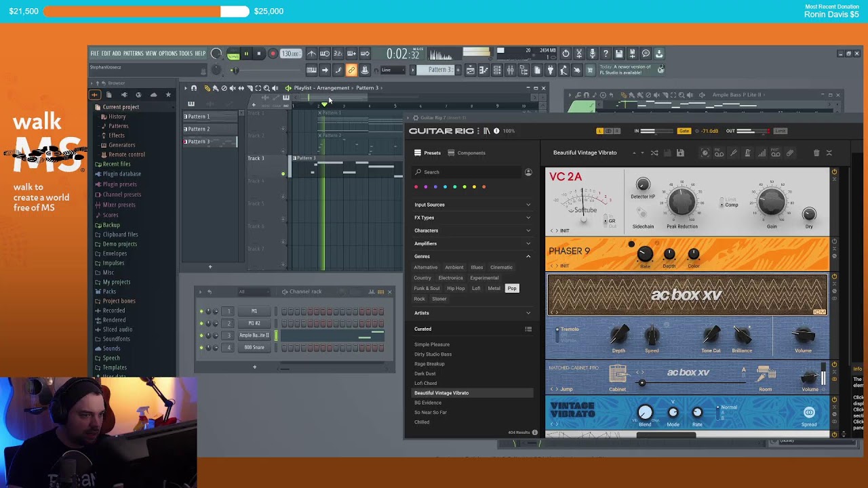Screen dimensions: 868x488
Task: Click the user account icon beside Search
Action: click(x=528, y=172)
